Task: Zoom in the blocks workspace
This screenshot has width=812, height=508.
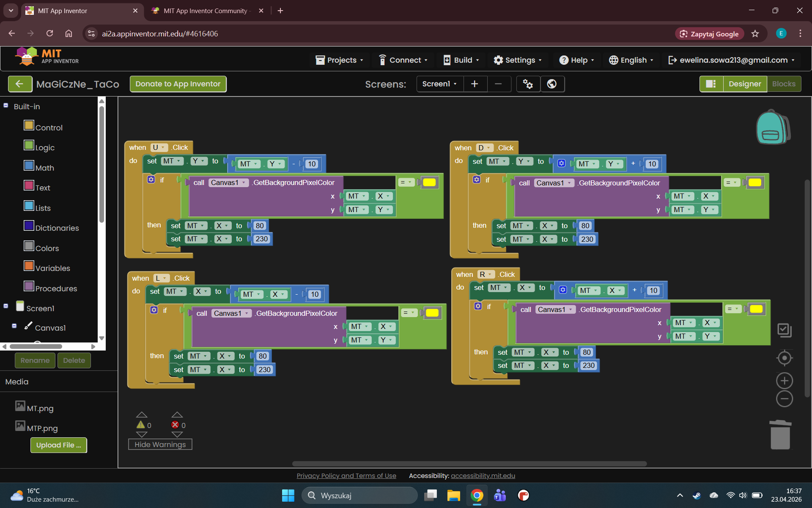Action: click(x=784, y=381)
